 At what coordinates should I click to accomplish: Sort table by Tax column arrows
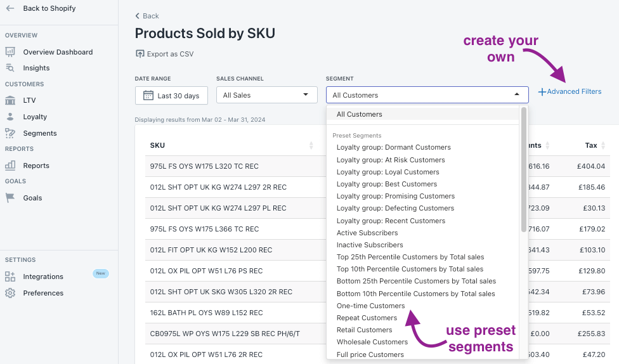(603, 145)
